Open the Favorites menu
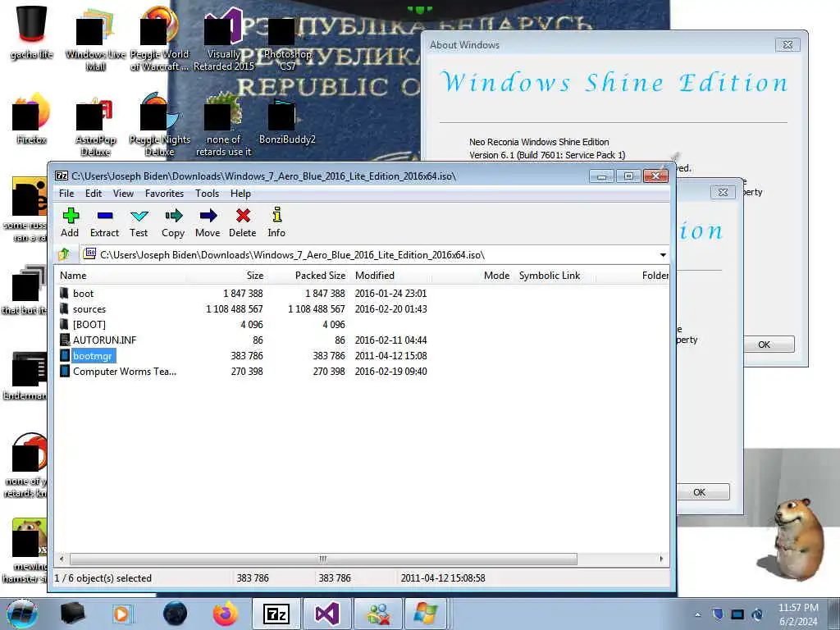Screen dimensions: 840x630 (x=164, y=194)
